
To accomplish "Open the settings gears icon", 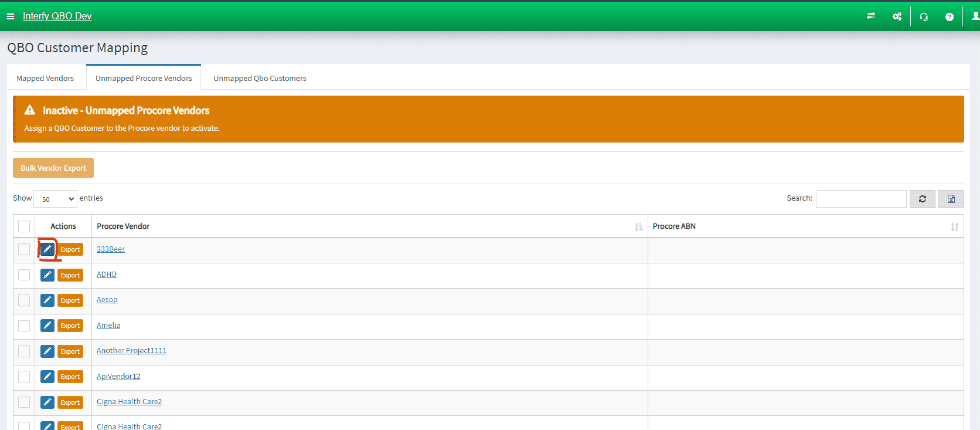I will coord(897,16).
